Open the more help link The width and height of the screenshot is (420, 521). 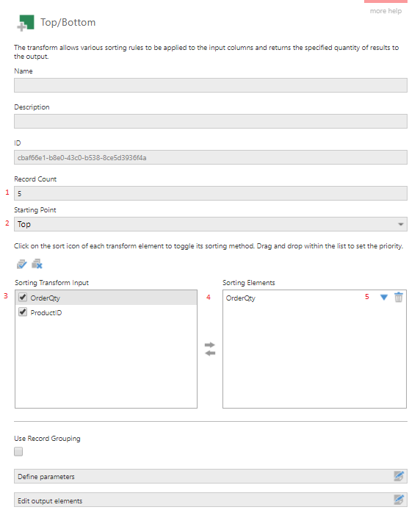(385, 11)
